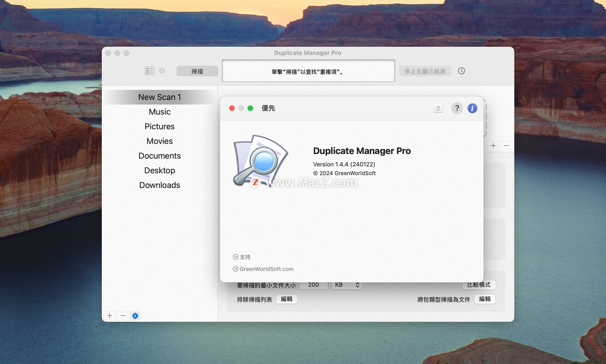Open the blue gear settings in sidebar
Image resolution: width=606 pixels, height=364 pixels.
pos(135,316)
